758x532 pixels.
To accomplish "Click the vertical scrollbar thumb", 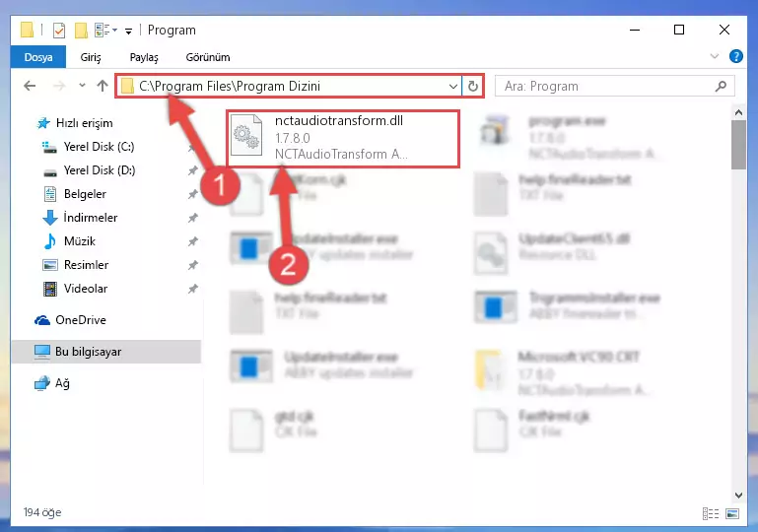I will pos(738,145).
